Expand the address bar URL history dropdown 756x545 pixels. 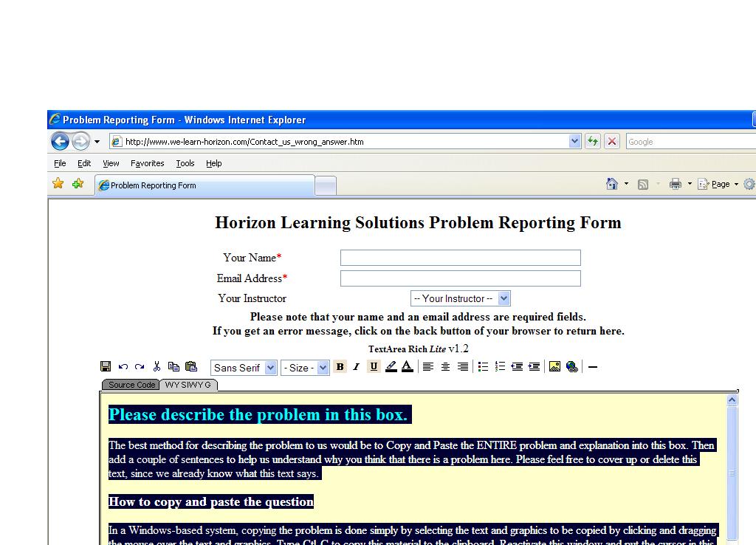click(574, 141)
